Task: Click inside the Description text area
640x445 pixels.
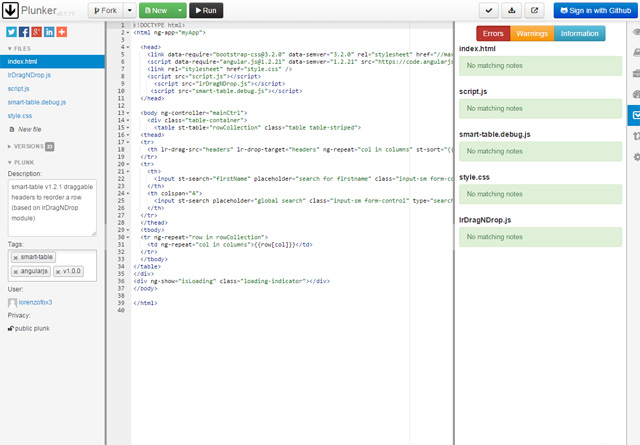Action: (x=52, y=208)
